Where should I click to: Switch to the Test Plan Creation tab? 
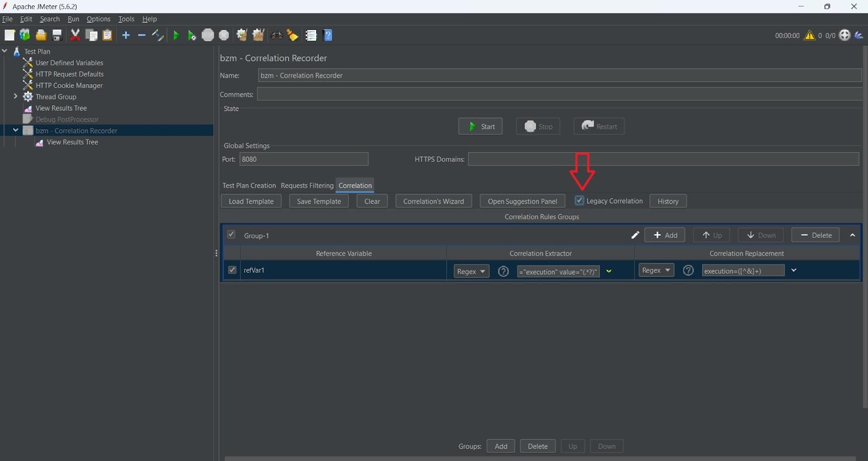click(x=249, y=186)
